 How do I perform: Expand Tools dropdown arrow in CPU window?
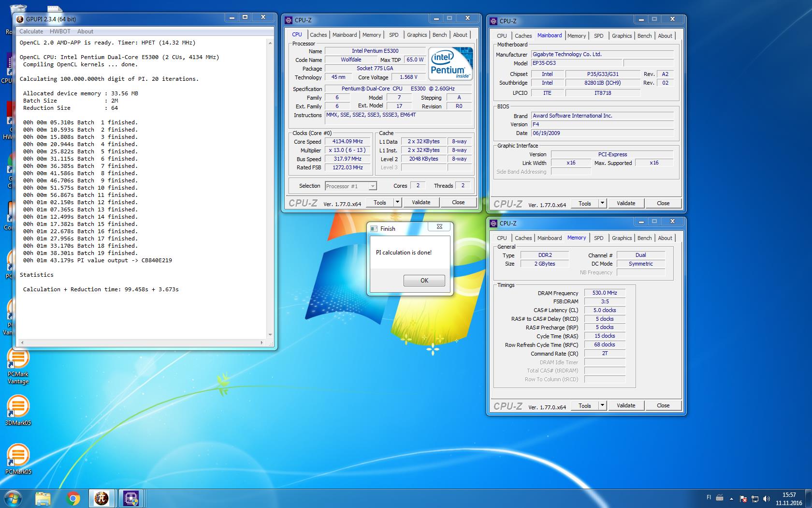coord(397,202)
